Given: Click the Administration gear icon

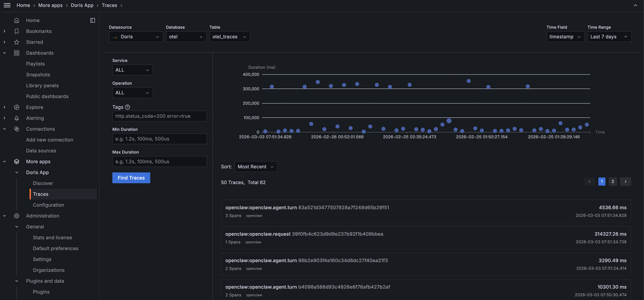Looking at the screenshot, I should (17, 216).
